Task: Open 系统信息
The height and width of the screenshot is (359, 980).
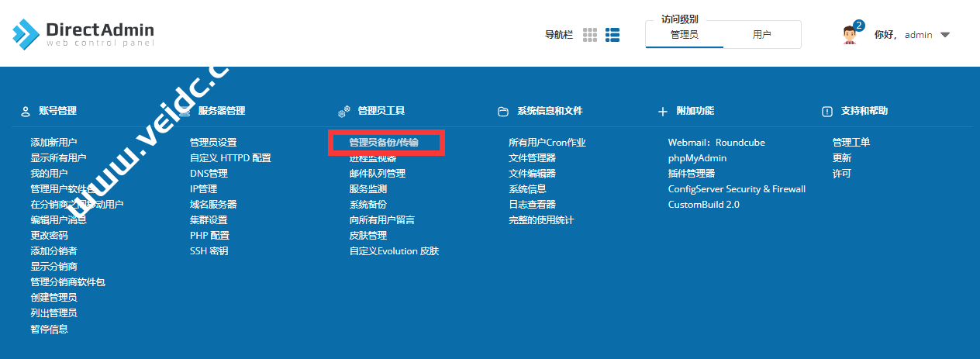Action: click(x=527, y=189)
